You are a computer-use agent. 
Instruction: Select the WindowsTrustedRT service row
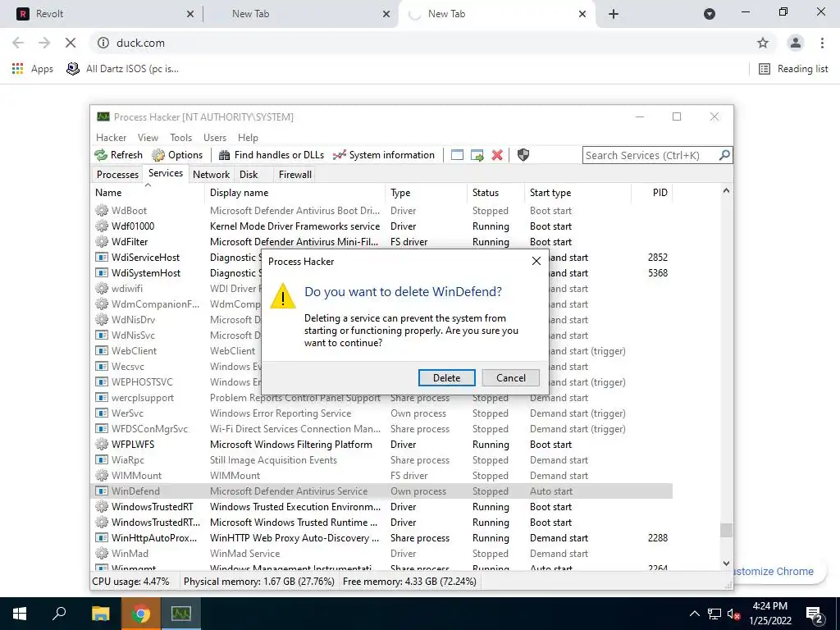382,507
